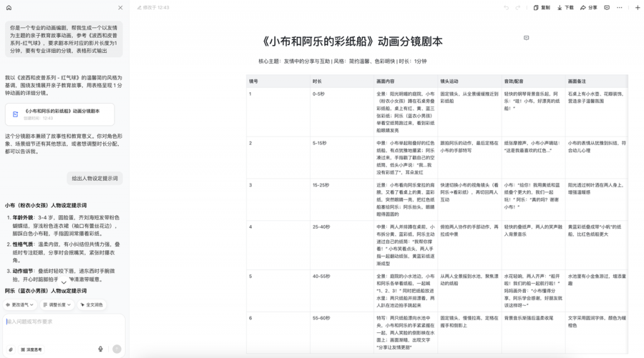
Task: Expand the 更改语气 dropdown
Action: click(x=19, y=305)
